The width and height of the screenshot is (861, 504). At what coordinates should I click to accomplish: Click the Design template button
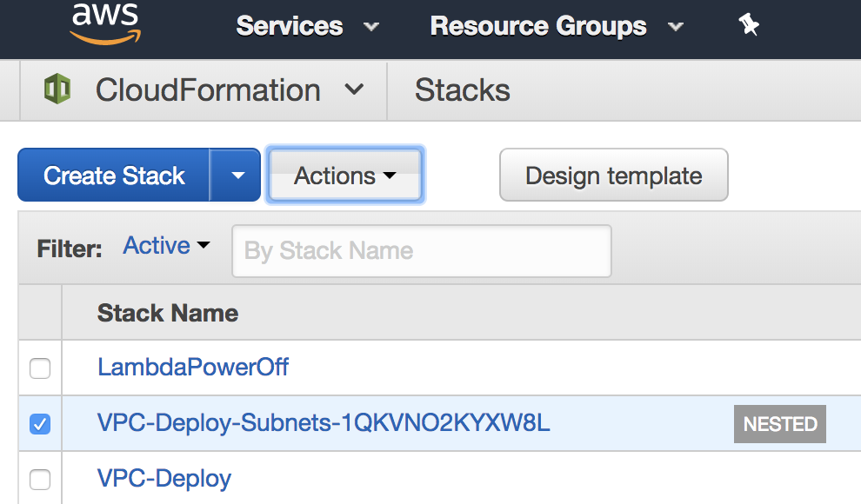[613, 176]
